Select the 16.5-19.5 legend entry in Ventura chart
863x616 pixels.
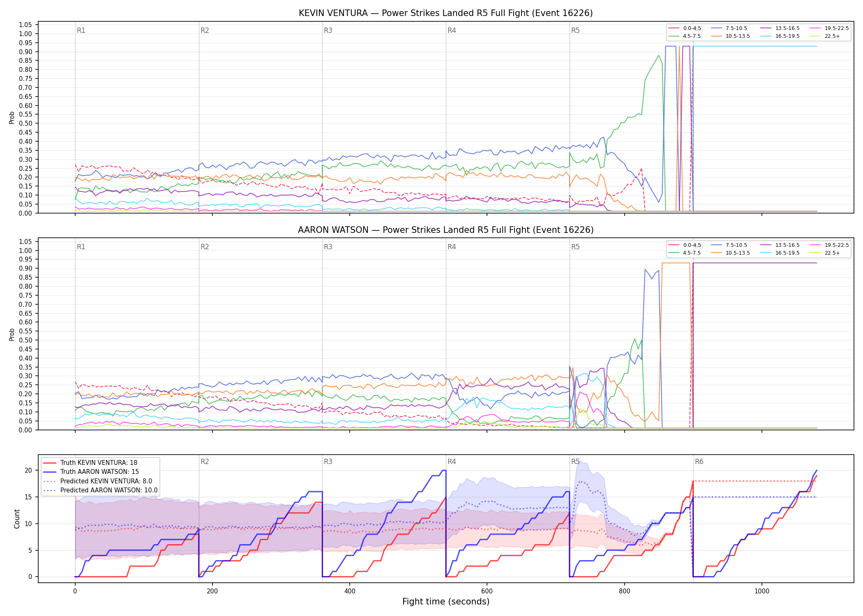(780, 36)
